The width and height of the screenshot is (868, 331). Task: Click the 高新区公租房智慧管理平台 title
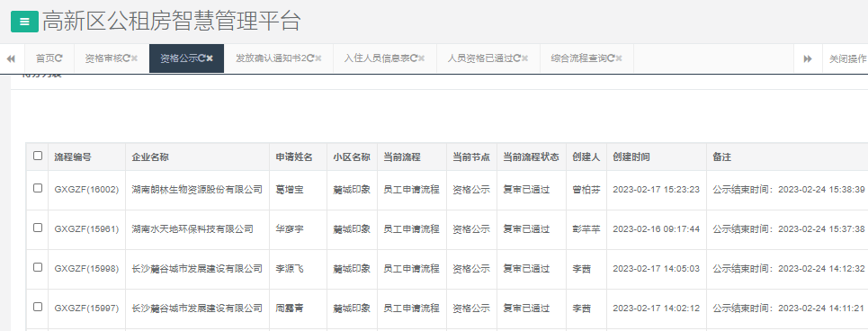[x=172, y=22]
